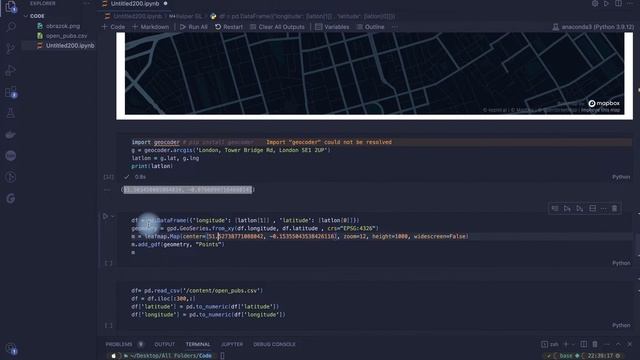Switch to the Terminal panel tab

point(198,344)
